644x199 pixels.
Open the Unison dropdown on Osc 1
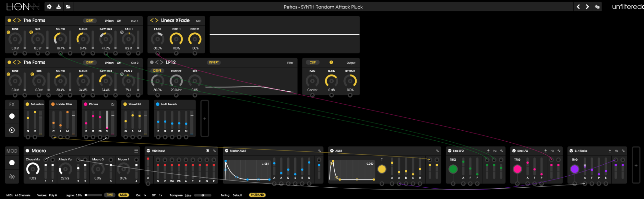(119, 21)
